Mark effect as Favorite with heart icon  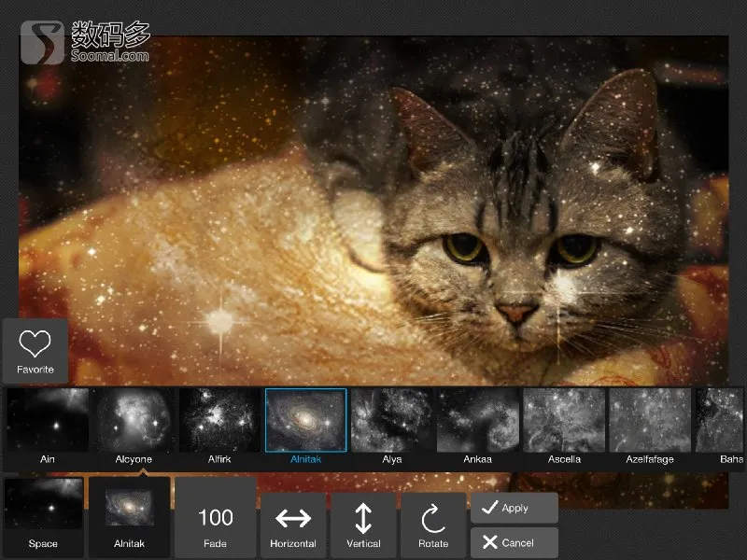35,351
